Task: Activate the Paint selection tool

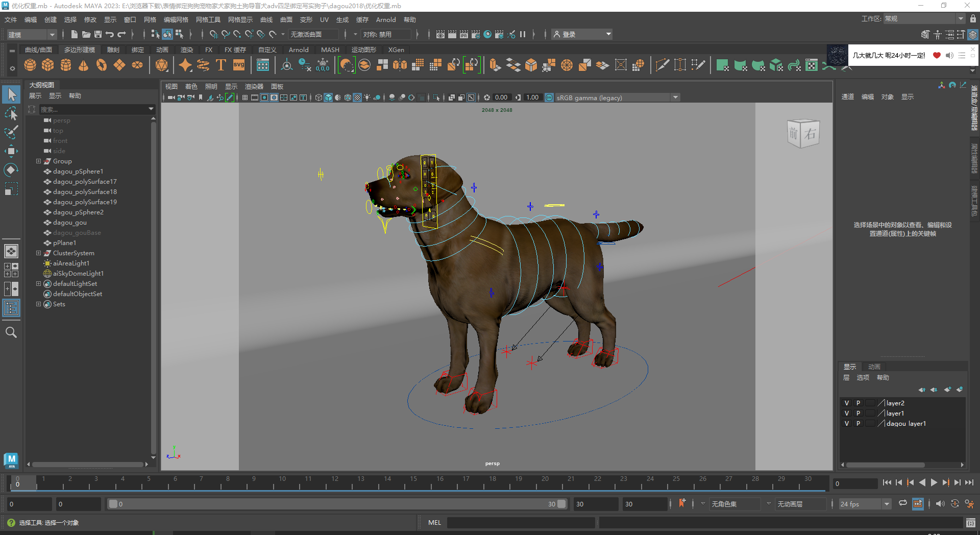Action: pyautogui.click(x=11, y=132)
